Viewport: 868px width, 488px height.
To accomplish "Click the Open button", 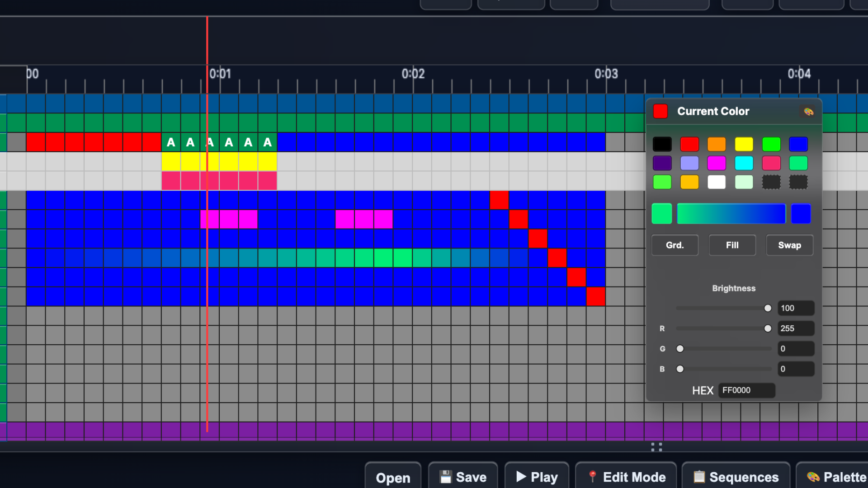I will coord(393,477).
